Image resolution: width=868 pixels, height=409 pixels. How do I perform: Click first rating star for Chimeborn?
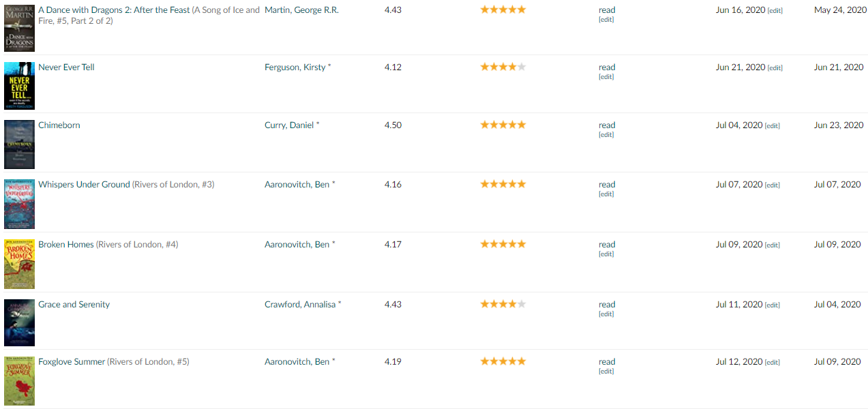tap(485, 125)
